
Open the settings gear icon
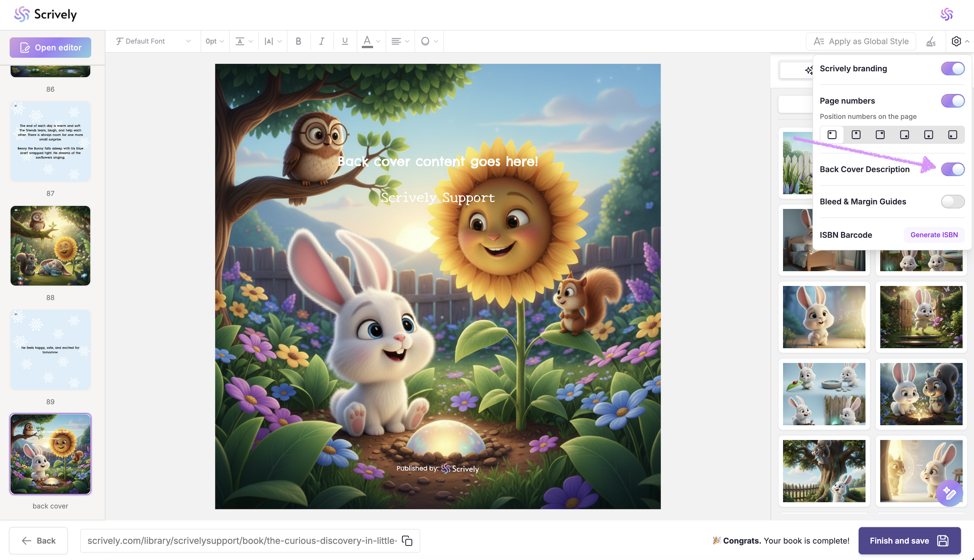pos(956,41)
